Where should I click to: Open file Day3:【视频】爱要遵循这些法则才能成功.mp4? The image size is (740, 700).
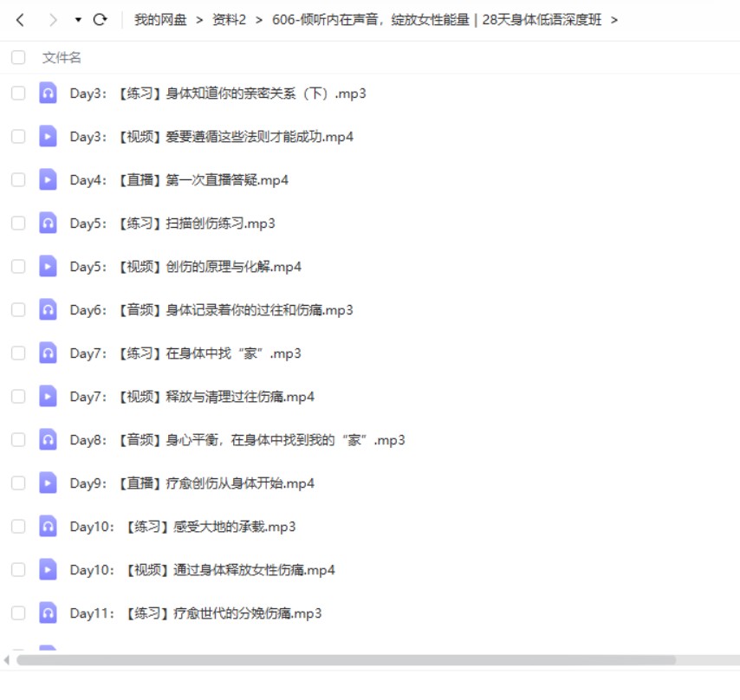(x=211, y=137)
